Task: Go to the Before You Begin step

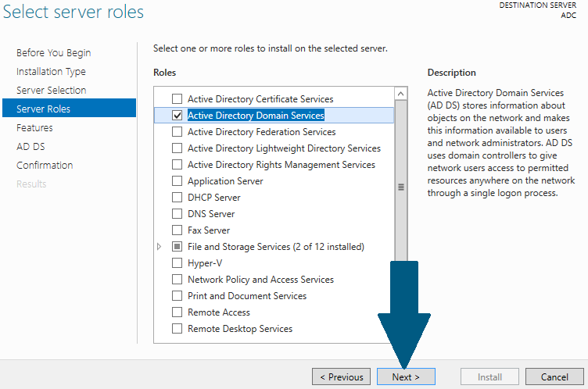Action: tap(54, 53)
